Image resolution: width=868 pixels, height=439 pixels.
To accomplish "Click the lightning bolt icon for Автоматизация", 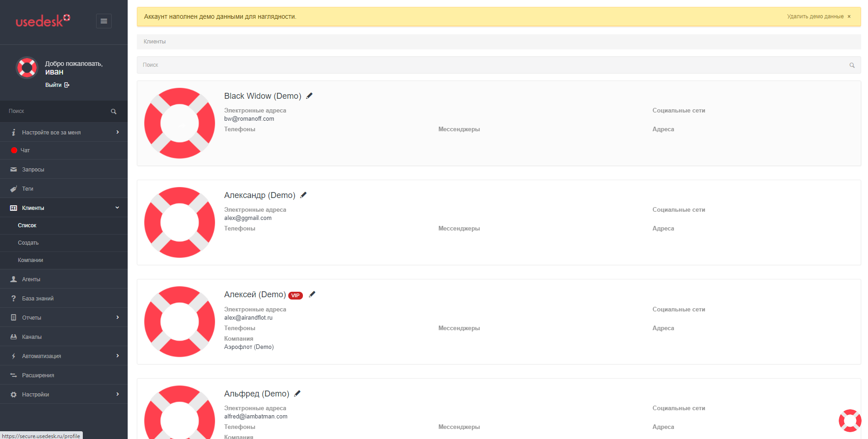I will [x=14, y=356].
